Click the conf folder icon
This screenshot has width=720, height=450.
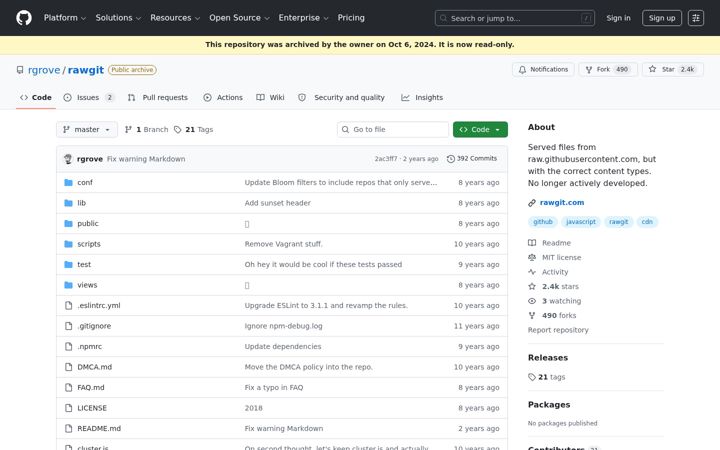point(68,183)
